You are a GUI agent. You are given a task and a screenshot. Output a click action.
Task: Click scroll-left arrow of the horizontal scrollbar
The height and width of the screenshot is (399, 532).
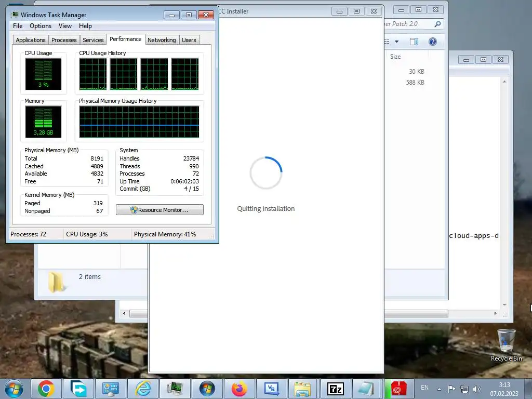tap(124, 313)
